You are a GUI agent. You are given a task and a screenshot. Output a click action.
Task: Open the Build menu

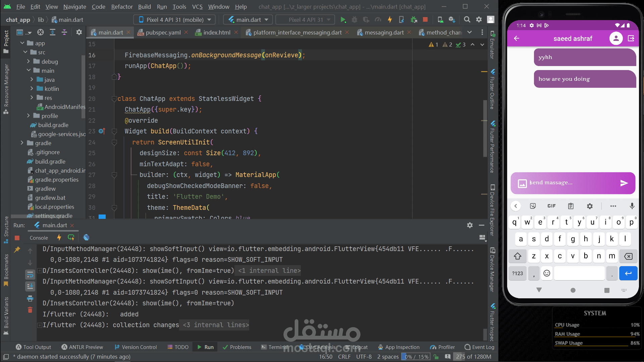click(x=144, y=6)
